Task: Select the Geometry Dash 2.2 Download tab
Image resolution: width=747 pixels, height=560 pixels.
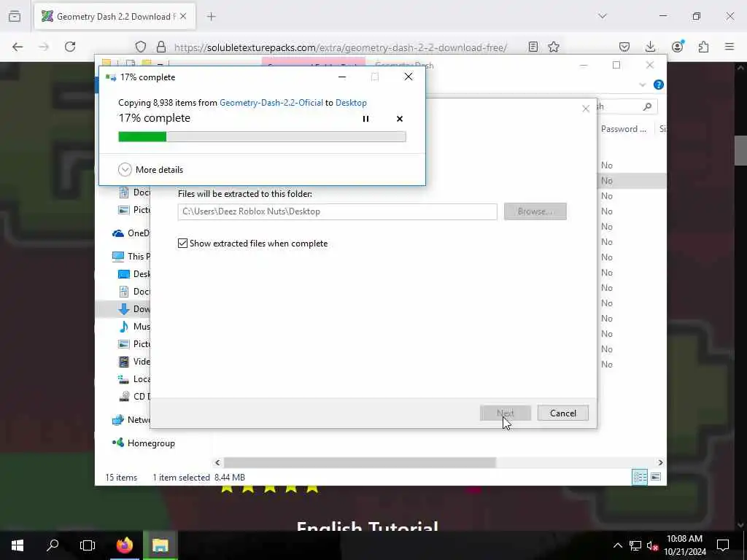Action: 114,17
